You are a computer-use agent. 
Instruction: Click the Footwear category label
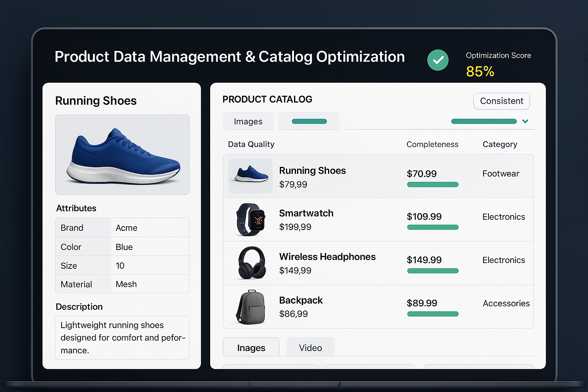pos(501,173)
